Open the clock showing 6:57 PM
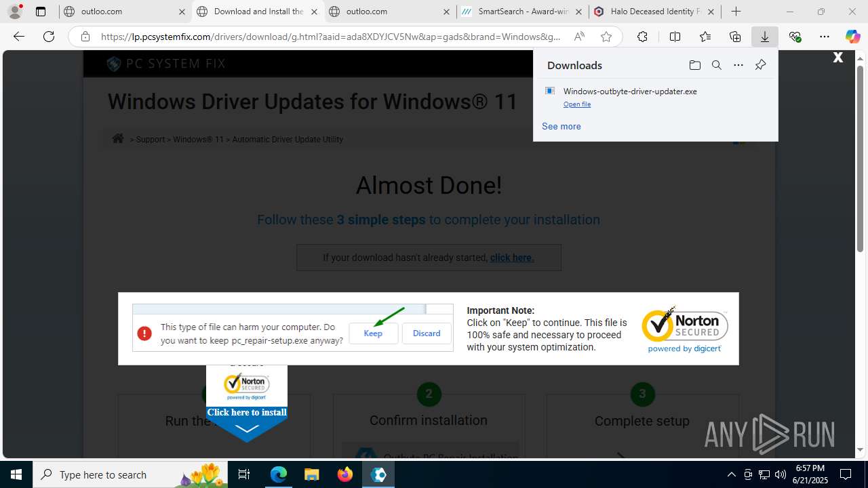This screenshot has width=868, height=488. point(810,474)
